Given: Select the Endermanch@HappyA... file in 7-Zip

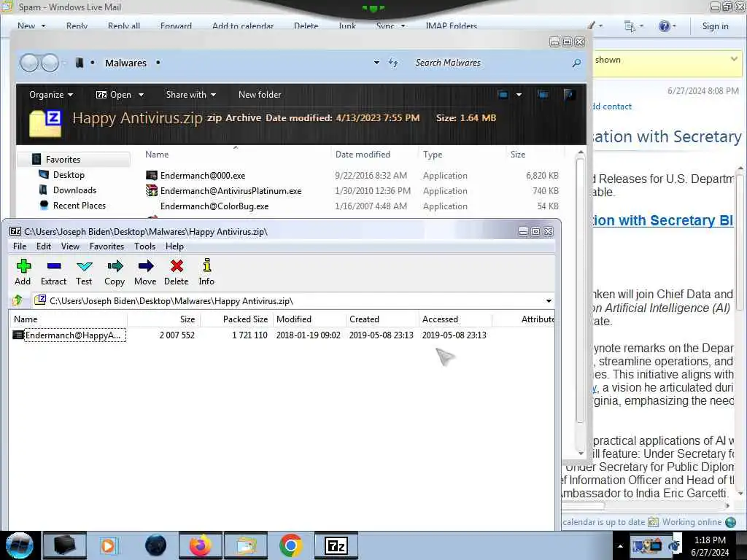Looking at the screenshot, I should (70, 335).
